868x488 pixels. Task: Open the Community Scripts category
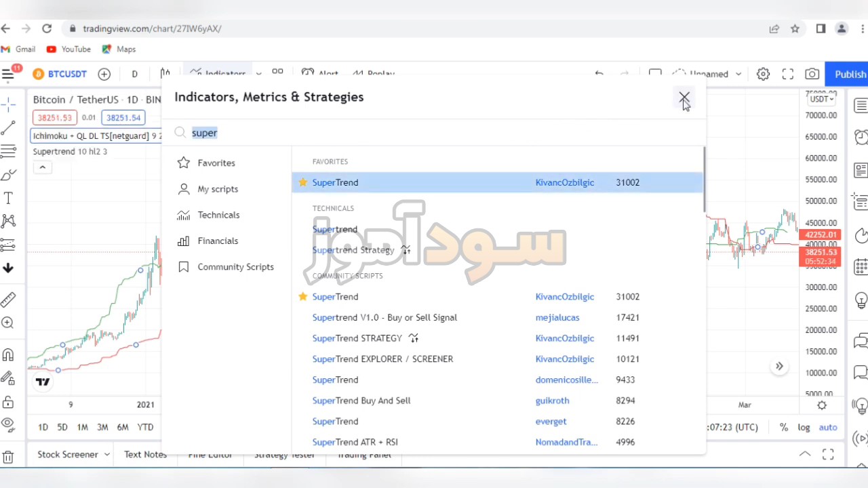[x=235, y=267]
